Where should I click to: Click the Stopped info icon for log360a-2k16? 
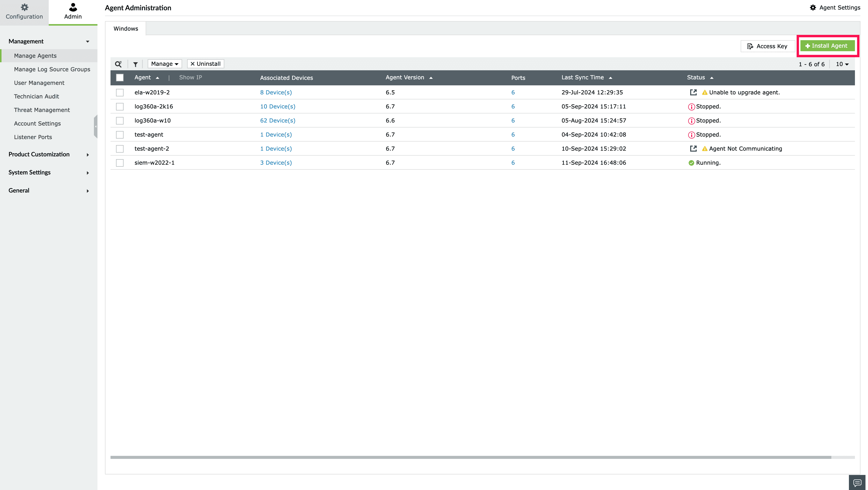point(691,107)
